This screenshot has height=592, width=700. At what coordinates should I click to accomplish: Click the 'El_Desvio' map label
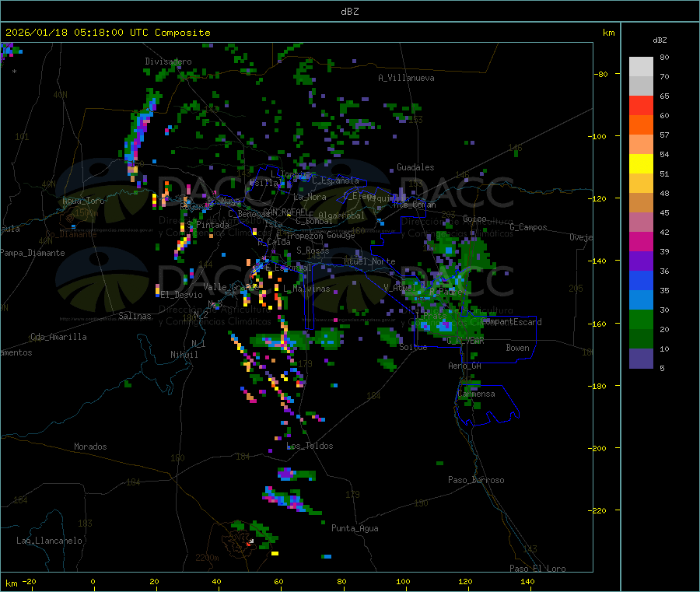click(x=181, y=295)
